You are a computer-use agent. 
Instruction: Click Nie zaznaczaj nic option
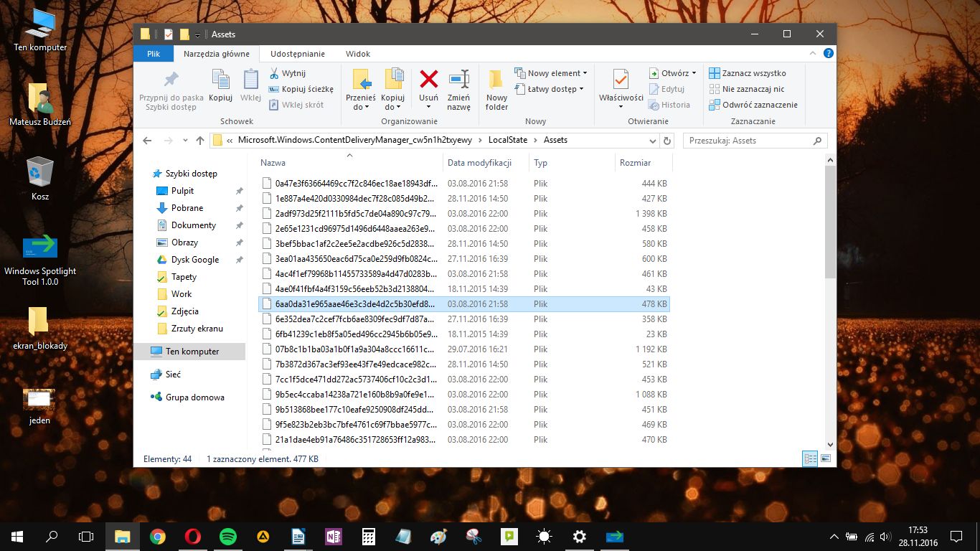pyautogui.click(x=747, y=89)
